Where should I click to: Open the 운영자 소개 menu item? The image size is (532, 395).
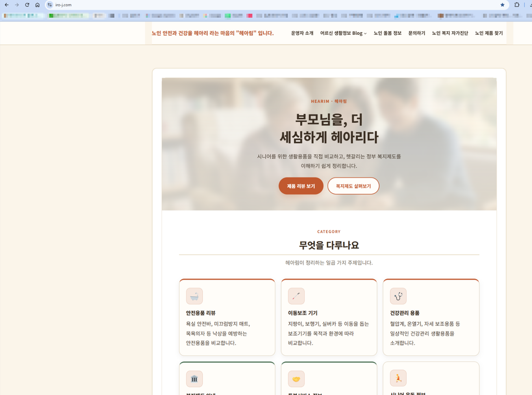(302, 33)
